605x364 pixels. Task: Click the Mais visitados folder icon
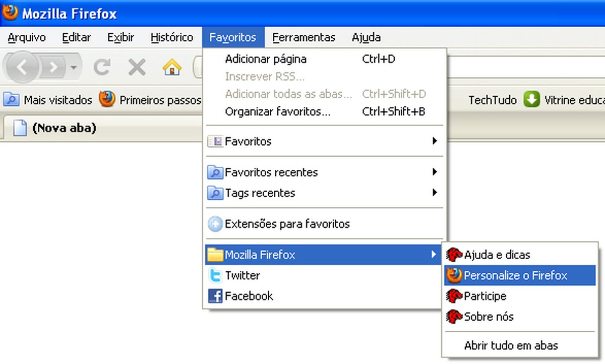[x=12, y=99]
